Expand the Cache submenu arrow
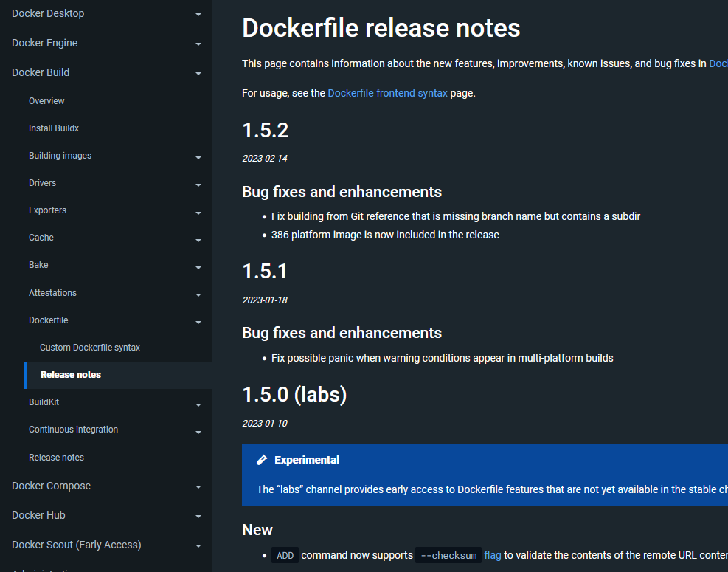The height and width of the screenshot is (572, 728). 198,240
